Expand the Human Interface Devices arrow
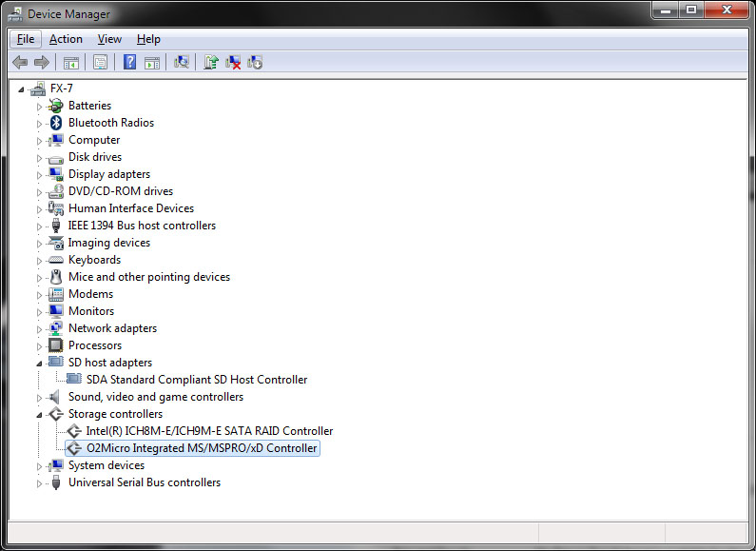The image size is (756, 551). coord(39,209)
